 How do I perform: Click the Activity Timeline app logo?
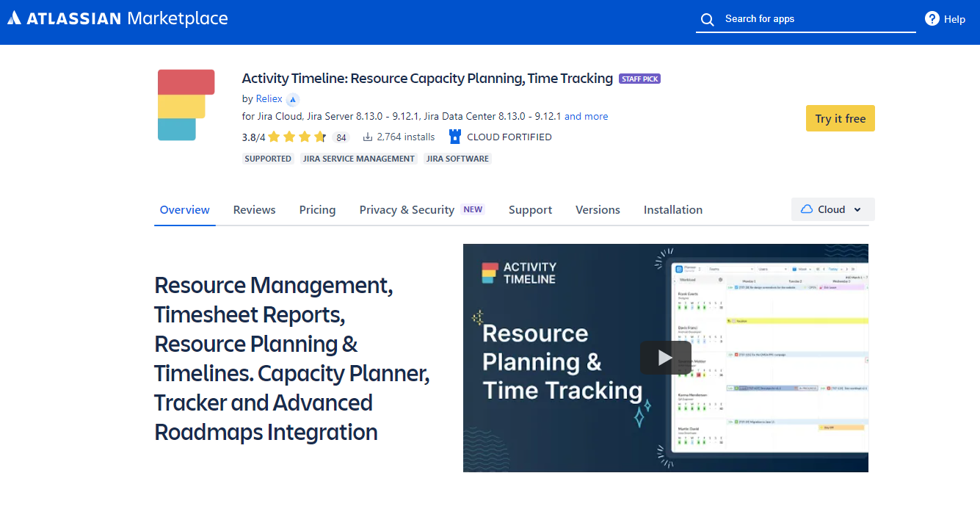click(x=186, y=105)
